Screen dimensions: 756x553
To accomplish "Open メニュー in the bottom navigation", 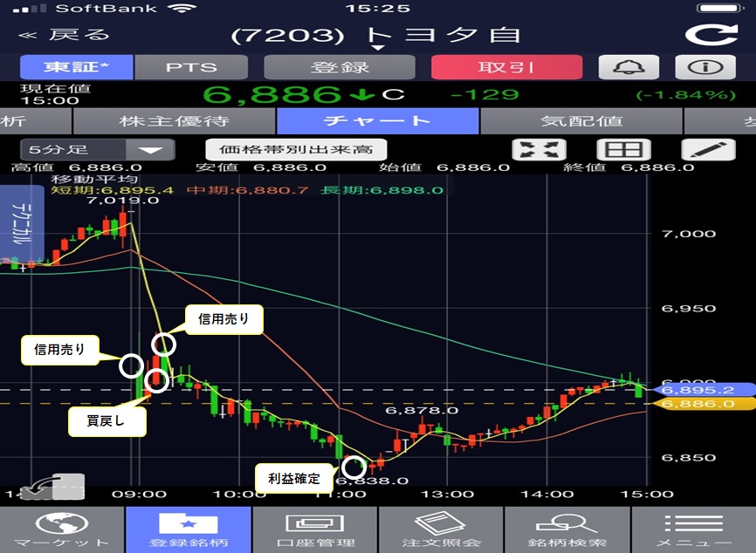I will (694, 529).
